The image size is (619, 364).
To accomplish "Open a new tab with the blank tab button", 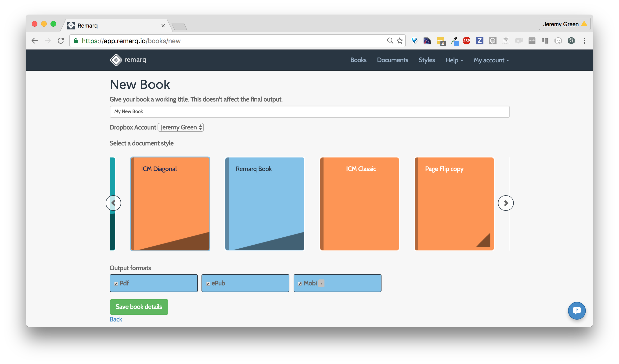I will 179,26.
